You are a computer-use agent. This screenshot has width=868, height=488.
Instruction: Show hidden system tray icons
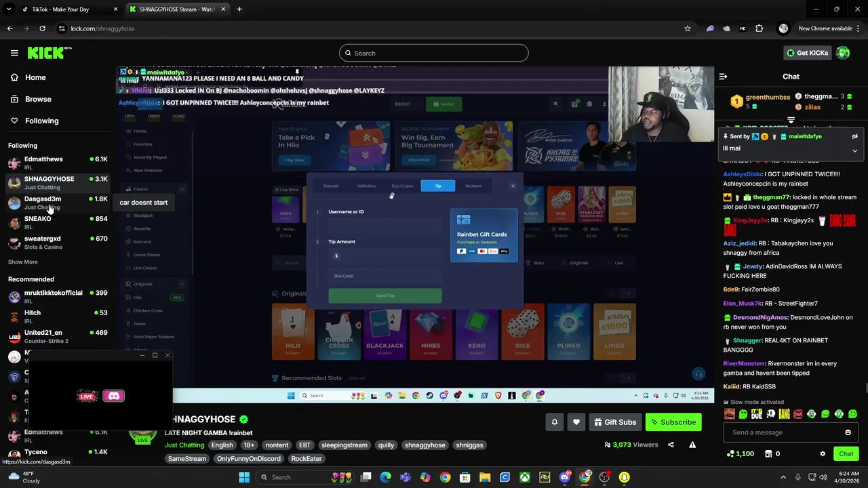pos(783,477)
